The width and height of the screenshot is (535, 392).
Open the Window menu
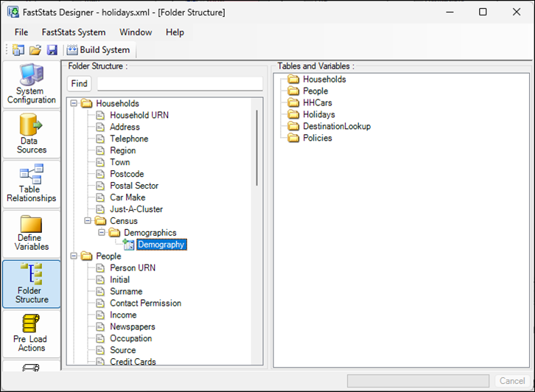point(136,32)
